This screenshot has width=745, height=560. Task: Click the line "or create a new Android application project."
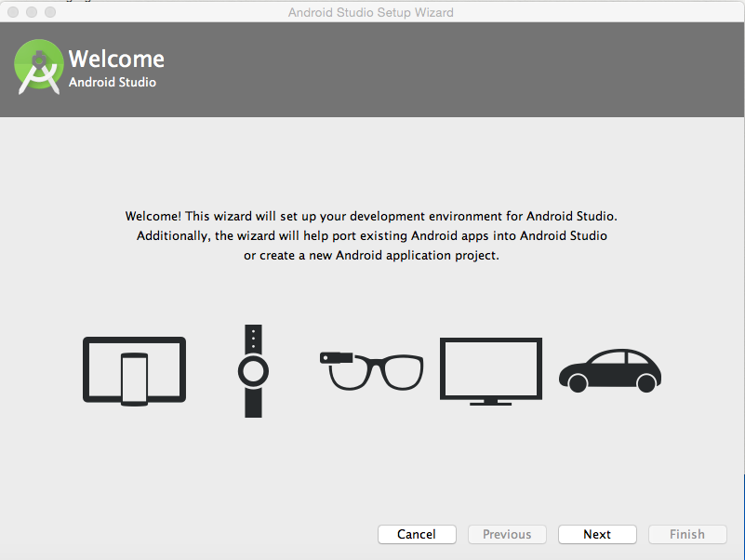coord(371,255)
